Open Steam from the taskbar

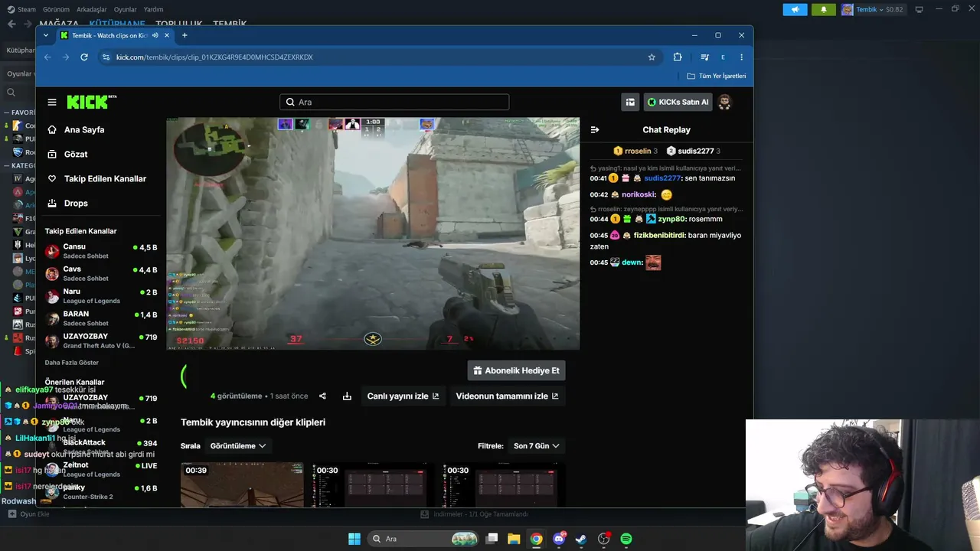[x=581, y=539]
